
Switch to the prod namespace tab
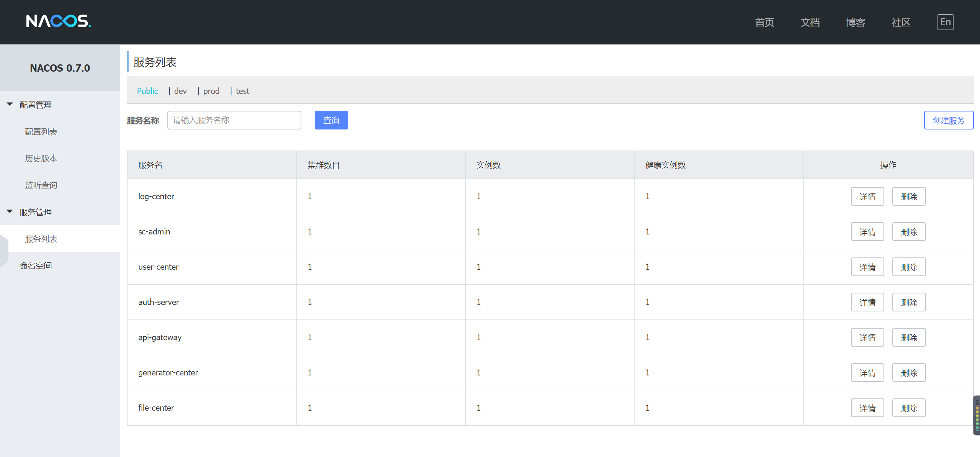click(x=211, y=91)
